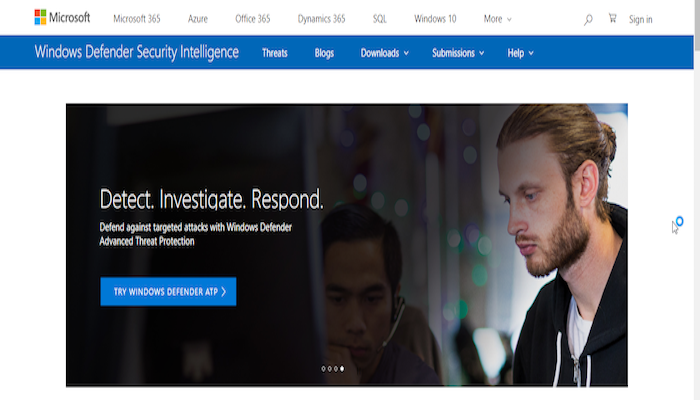Open the Blogs page
The image size is (700, 400).
(324, 53)
